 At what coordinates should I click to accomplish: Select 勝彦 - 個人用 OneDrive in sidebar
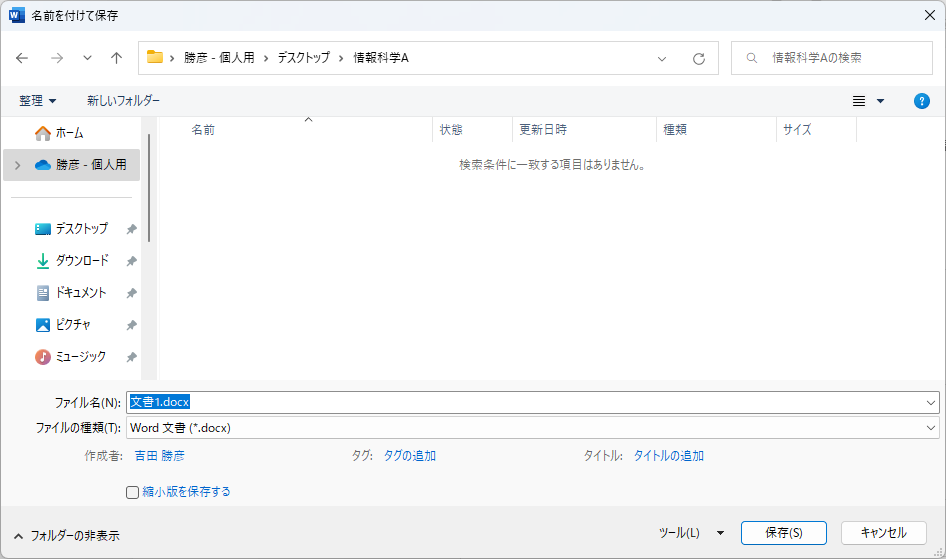coord(72,165)
